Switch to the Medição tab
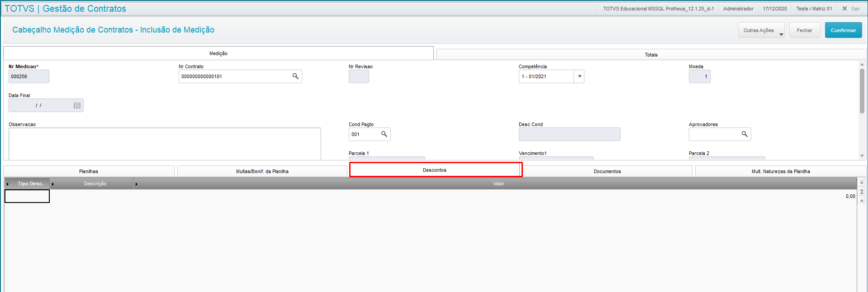Screen dimensions: 868x292 tap(218, 53)
